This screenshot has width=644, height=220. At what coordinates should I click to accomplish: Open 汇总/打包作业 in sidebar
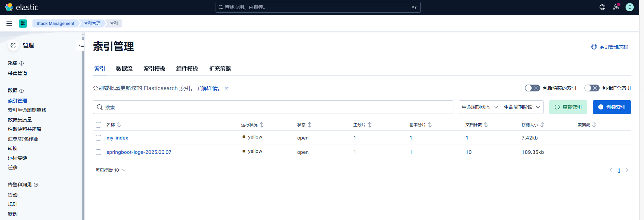(x=23, y=139)
